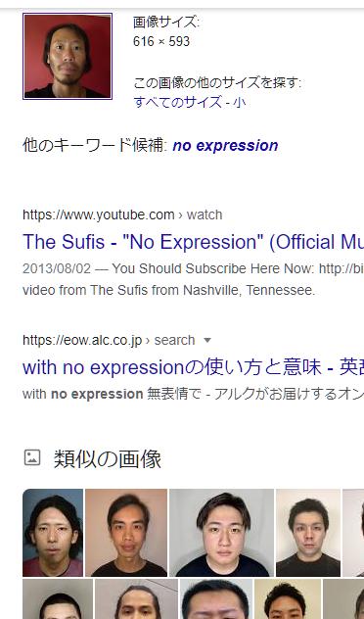This screenshot has height=619, width=364.
Task: Expand the dropdown arrow beside eow.alc.co.jp
Action: [207, 340]
